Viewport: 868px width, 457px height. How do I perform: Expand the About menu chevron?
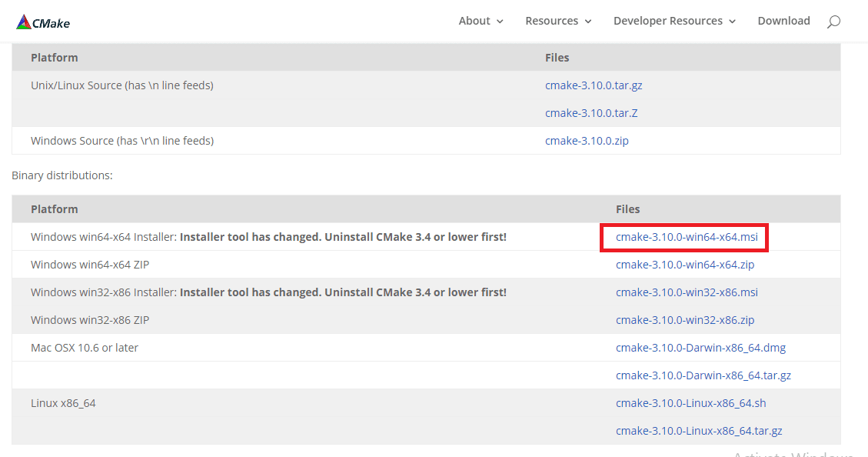[500, 22]
